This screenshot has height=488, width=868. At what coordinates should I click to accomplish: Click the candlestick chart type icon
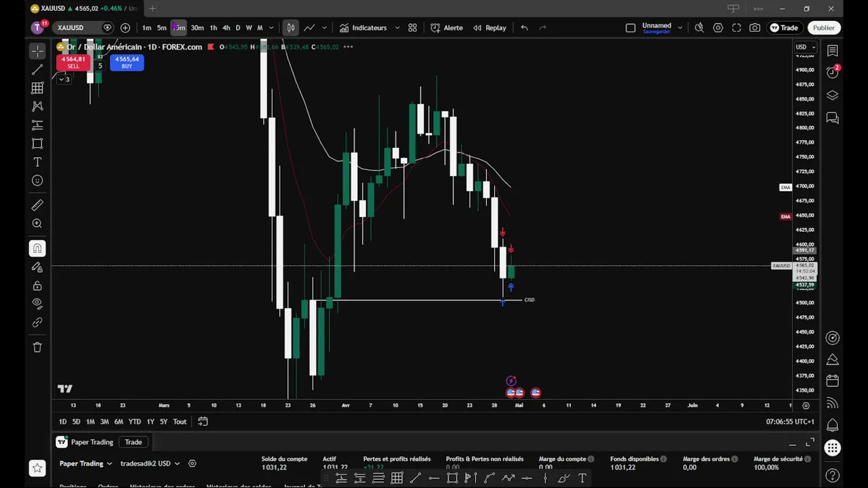coord(291,28)
